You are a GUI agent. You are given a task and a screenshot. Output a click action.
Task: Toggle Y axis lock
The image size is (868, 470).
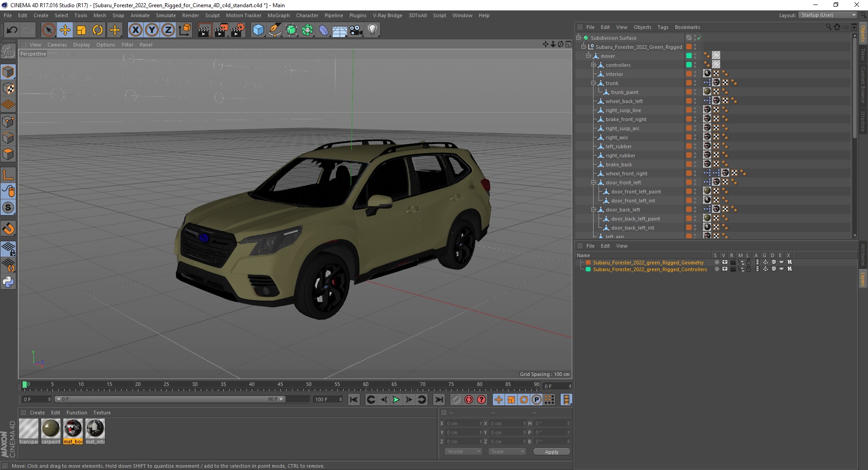click(x=152, y=30)
